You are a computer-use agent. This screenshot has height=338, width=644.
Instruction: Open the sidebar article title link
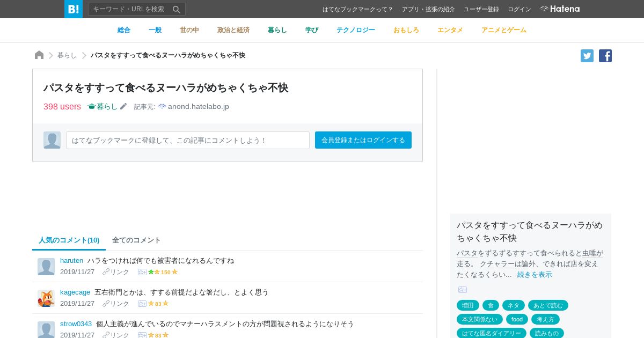click(530, 231)
